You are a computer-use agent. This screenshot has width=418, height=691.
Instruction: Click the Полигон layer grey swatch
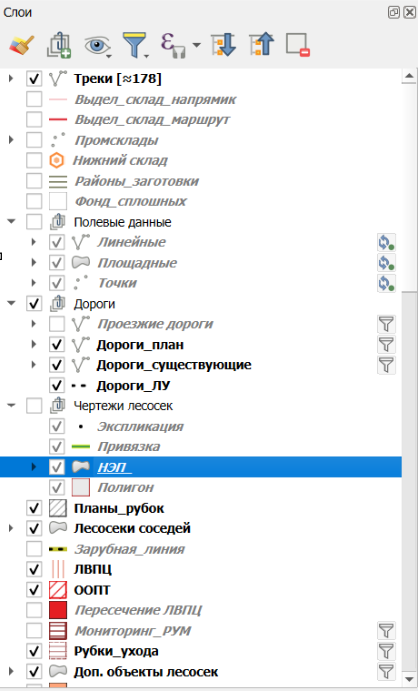coord(81,487)
